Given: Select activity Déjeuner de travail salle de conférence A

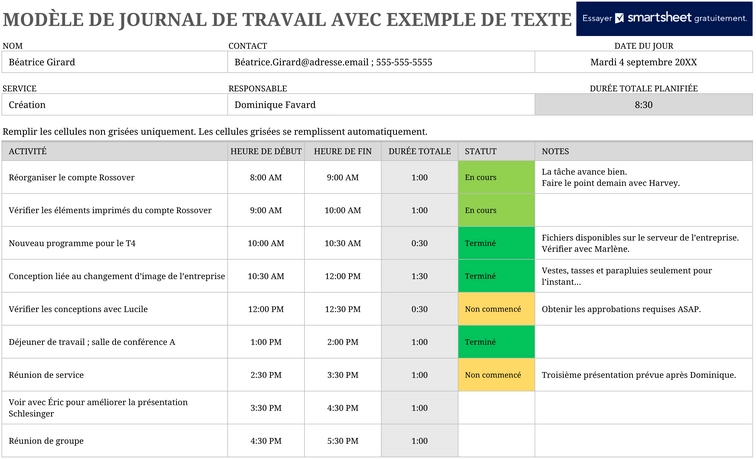Looking at the screenshot, I should (x=114, y=342).
